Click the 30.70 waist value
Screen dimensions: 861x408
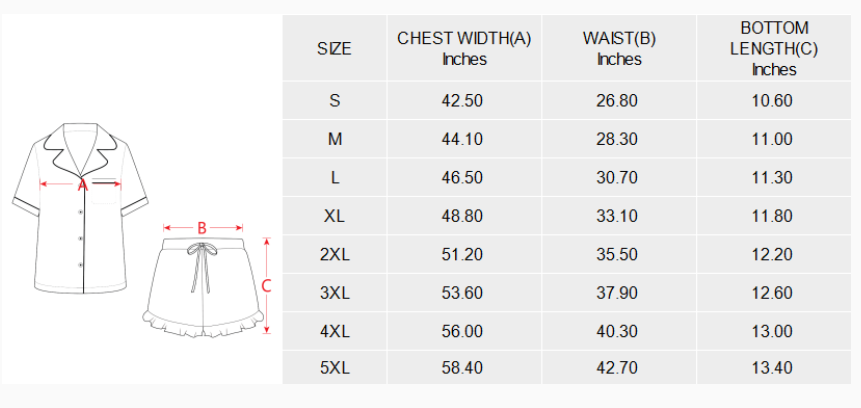point(617,177)
